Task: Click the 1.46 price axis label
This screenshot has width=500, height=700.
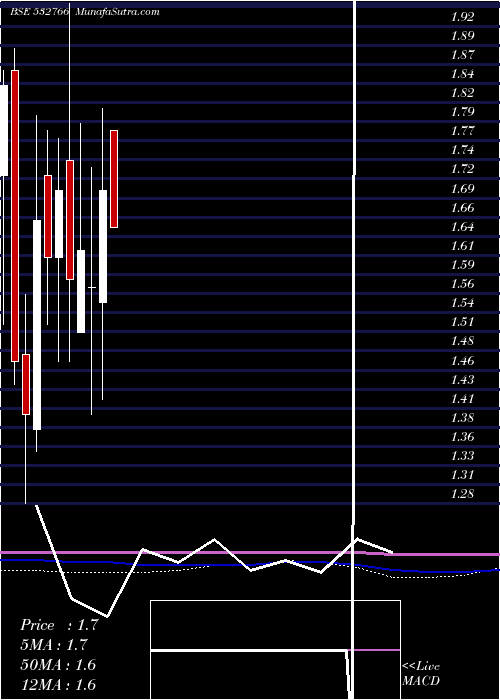Action: (462, 360)
